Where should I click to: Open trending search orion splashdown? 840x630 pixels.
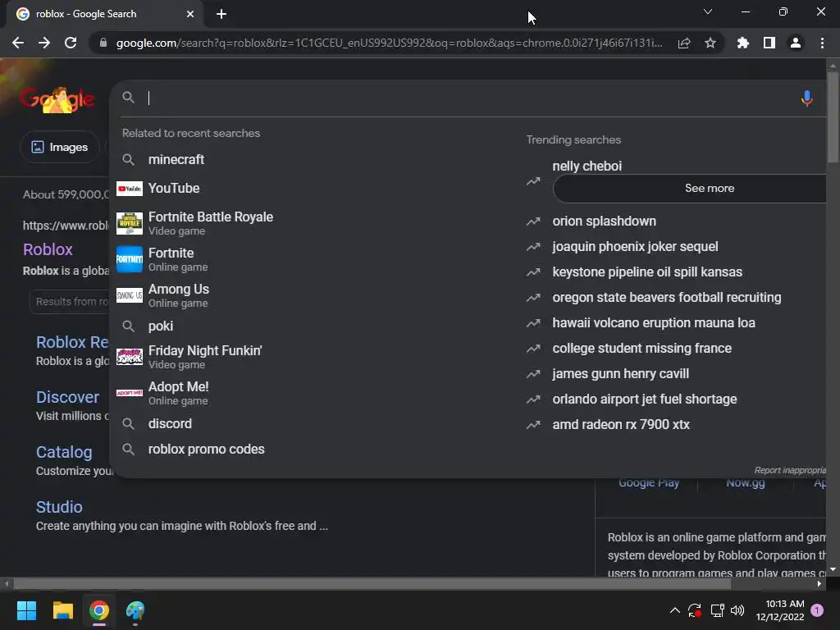(605, 221)
